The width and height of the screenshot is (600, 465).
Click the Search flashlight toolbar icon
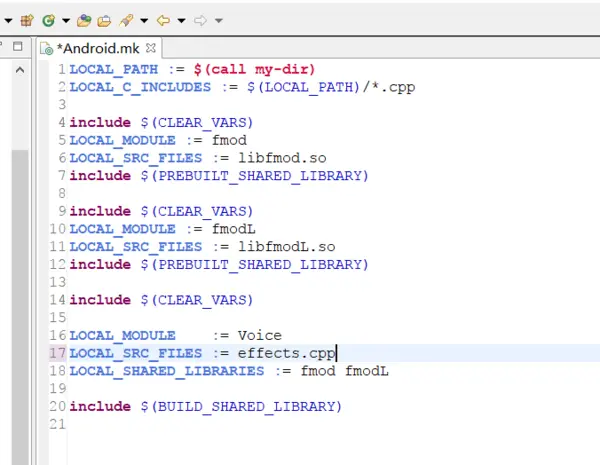point(126,20)
